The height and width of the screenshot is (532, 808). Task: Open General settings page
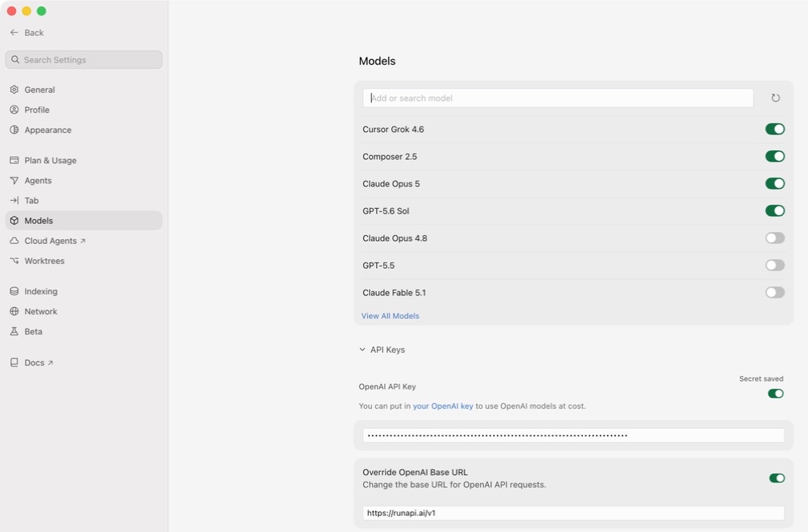coord(84,90)
